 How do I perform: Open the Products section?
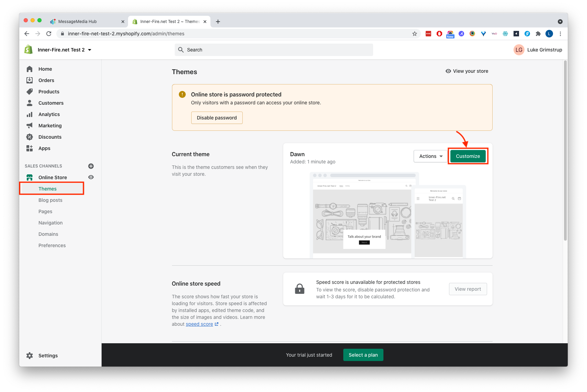point(49,92)
